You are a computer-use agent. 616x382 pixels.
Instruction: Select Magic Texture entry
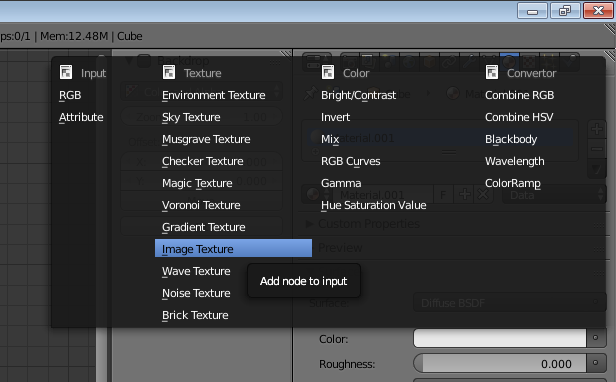(x=197, y=183)
